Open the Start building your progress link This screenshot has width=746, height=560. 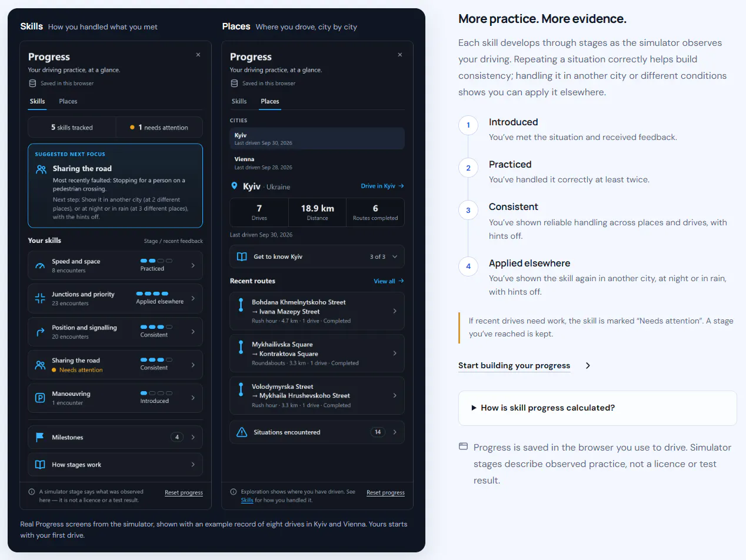(x=514, y=365)
